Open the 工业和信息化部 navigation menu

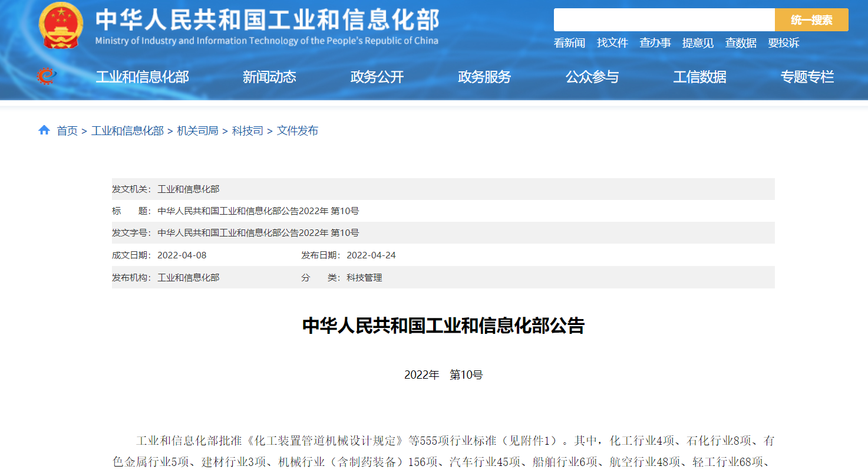click(x=142, y=77)
